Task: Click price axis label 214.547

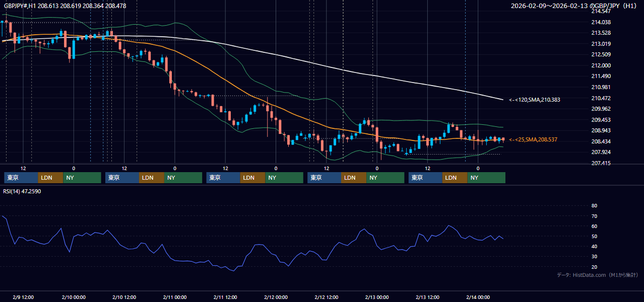Action: click(601, 11)
